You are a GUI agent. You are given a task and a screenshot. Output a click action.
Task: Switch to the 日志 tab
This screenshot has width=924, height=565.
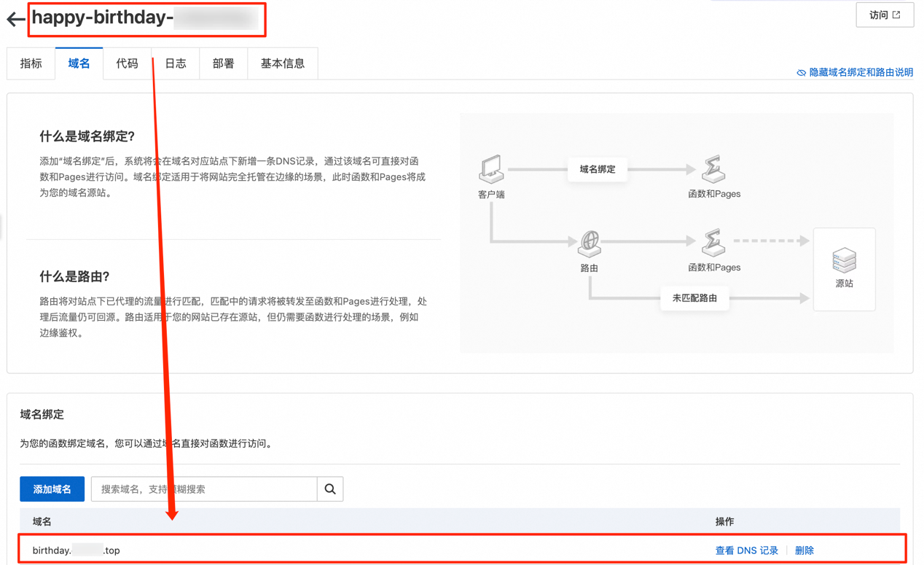[x=175, y=63]
